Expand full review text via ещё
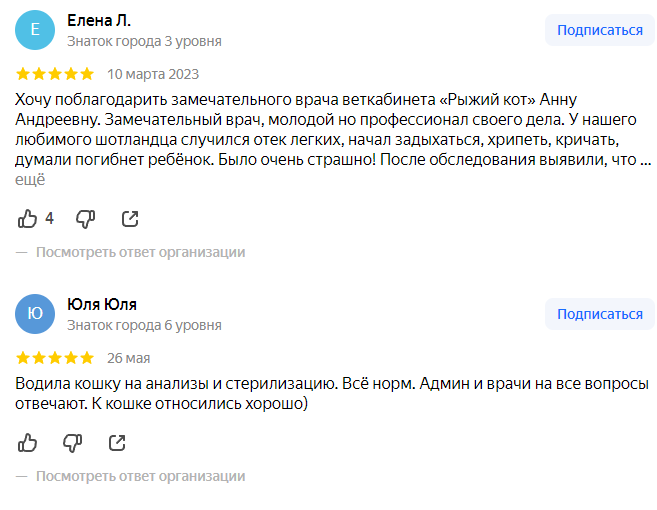 [x=30, y=180]
